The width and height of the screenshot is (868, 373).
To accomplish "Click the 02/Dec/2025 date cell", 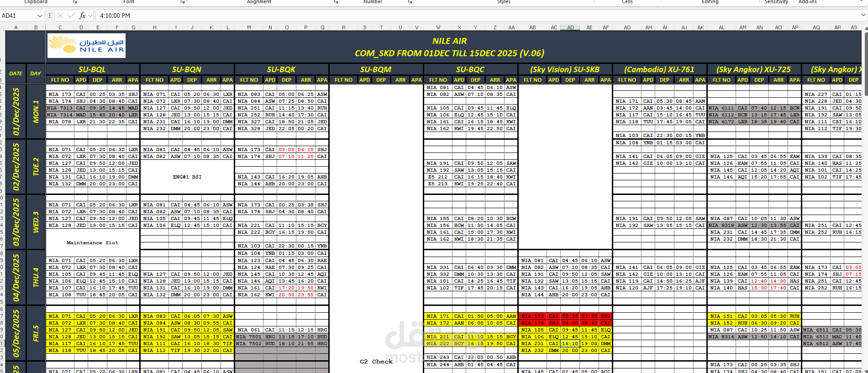I will click(16, 167).
